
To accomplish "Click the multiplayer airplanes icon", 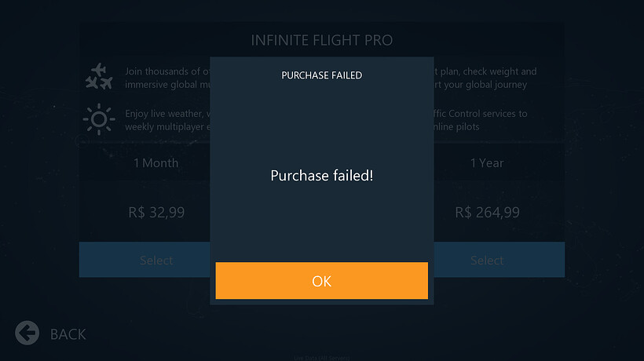I will [x=99, y=78].
